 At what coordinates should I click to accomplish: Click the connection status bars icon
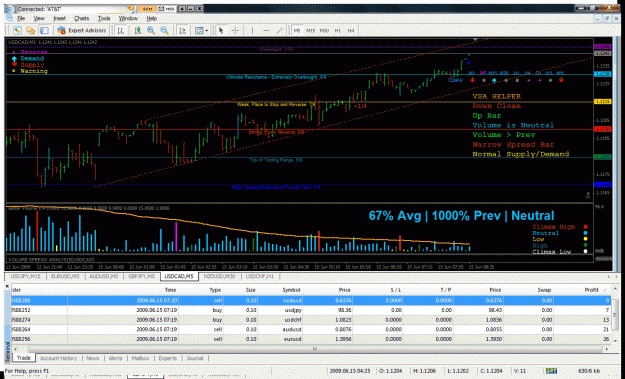tap(551, 371)
